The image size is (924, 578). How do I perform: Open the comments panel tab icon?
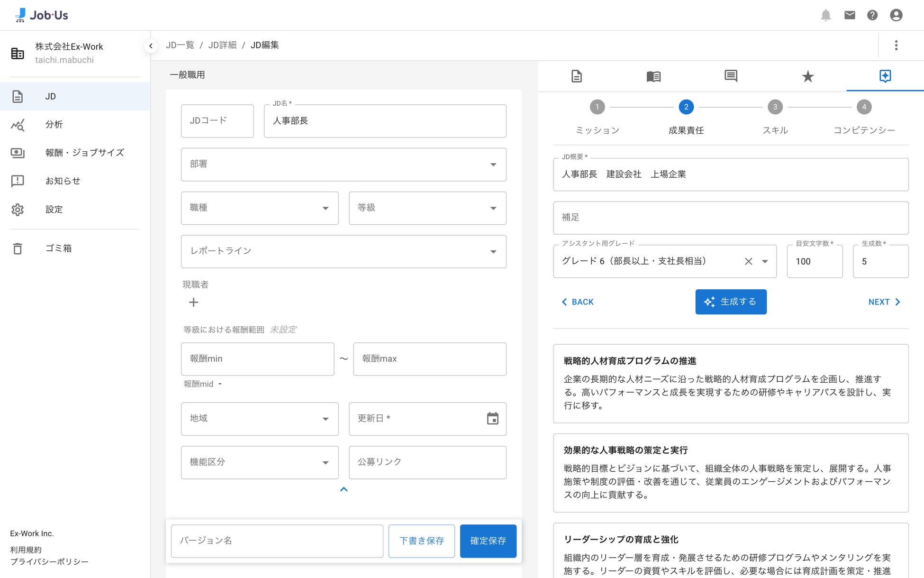pos(731,76)
